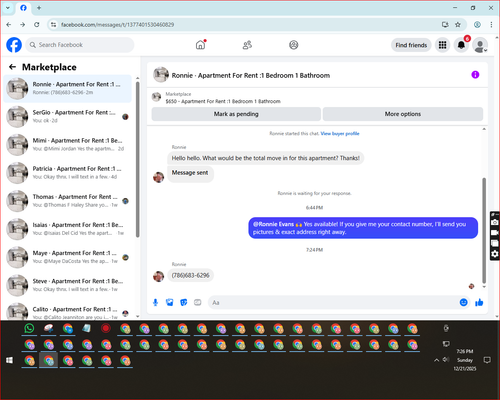Open Thomas conversation in the list
The image size is (500, 400).
[x=68, y=201]
